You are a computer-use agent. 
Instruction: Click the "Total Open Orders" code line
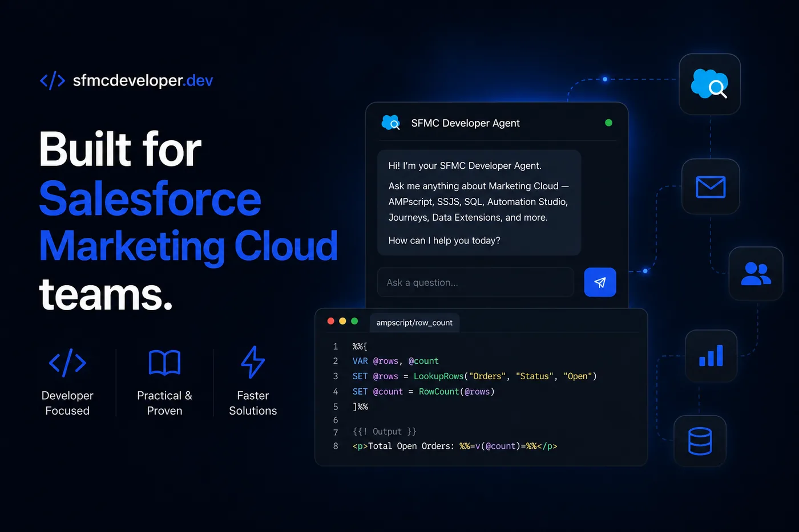pos(454,446)
